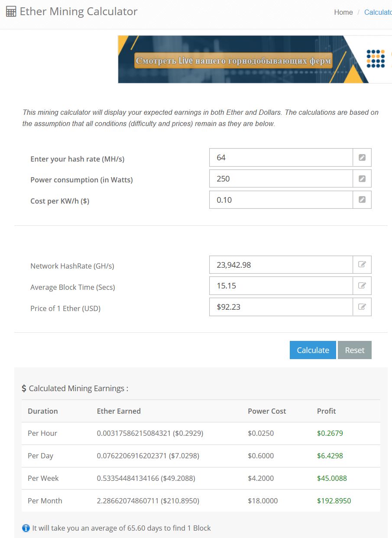Click the Network HashRate value field
The image size is (392, 538).
pyautogui.click(x=281, y=265)
